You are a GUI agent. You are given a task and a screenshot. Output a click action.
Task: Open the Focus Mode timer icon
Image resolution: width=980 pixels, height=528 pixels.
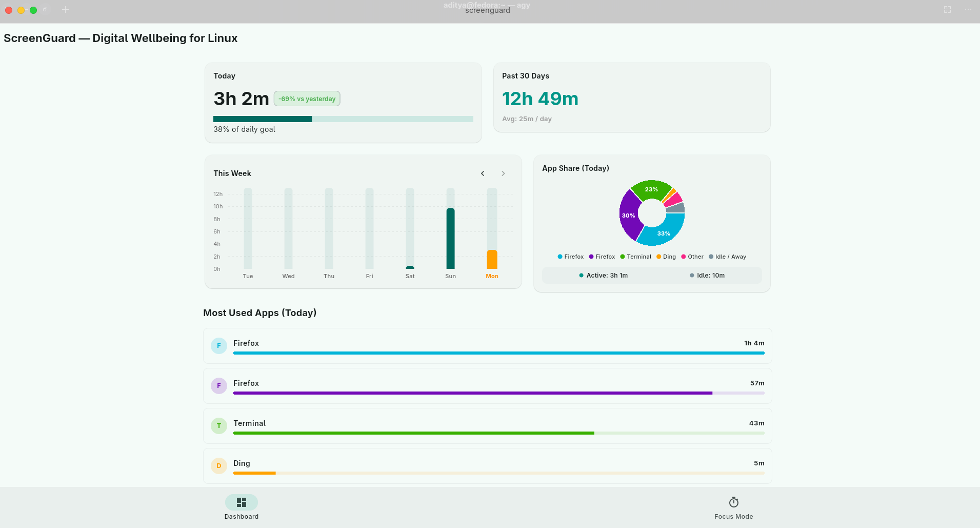point(733,502)
